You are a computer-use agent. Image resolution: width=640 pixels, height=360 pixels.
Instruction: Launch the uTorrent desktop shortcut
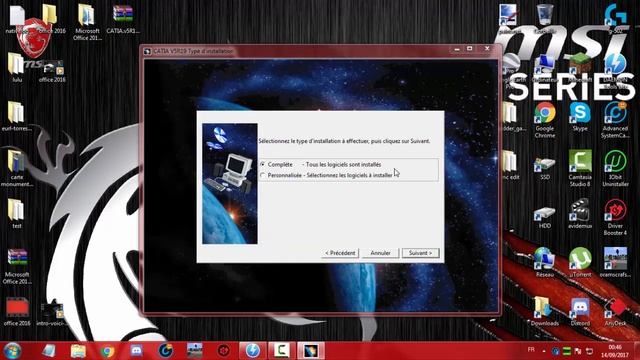[580, 262]
